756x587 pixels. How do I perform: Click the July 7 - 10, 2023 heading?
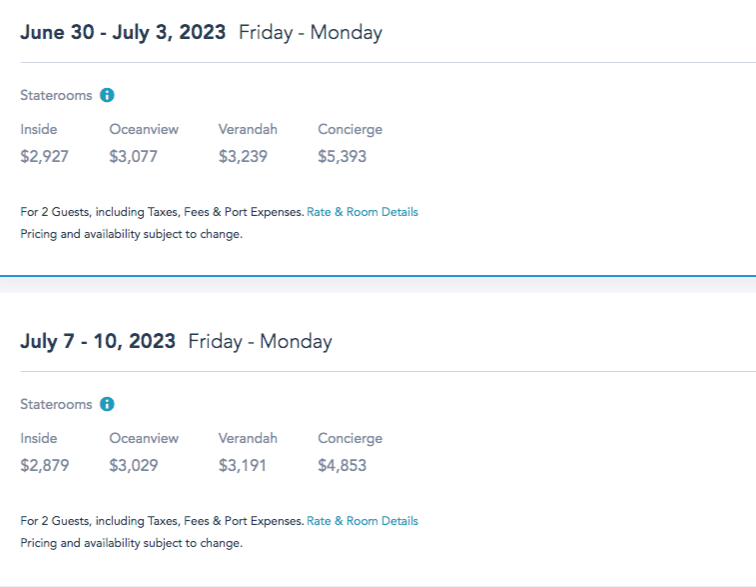(x=98, y=341)
